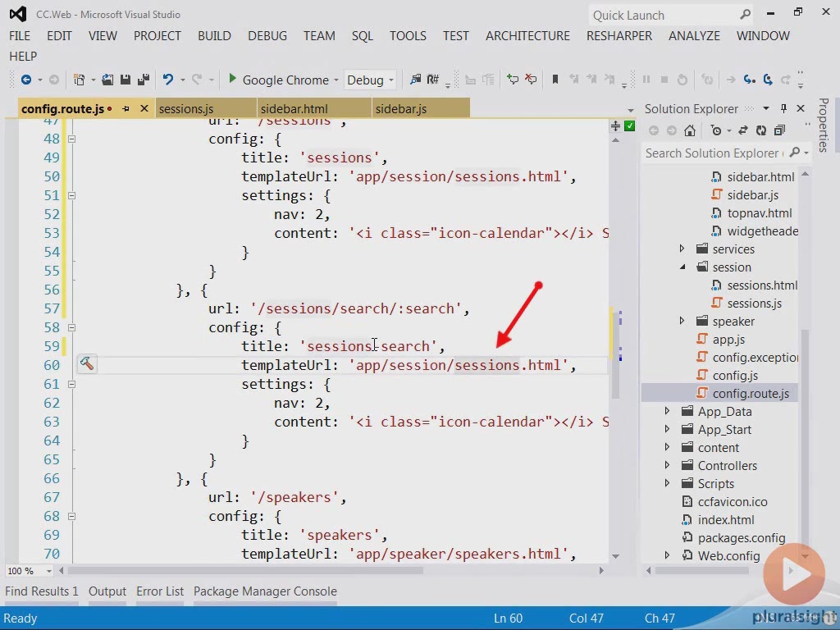The image size is (840, 630).
Task: Click the Collapse All icon in Solution Explorer
Action: point(779,130)
